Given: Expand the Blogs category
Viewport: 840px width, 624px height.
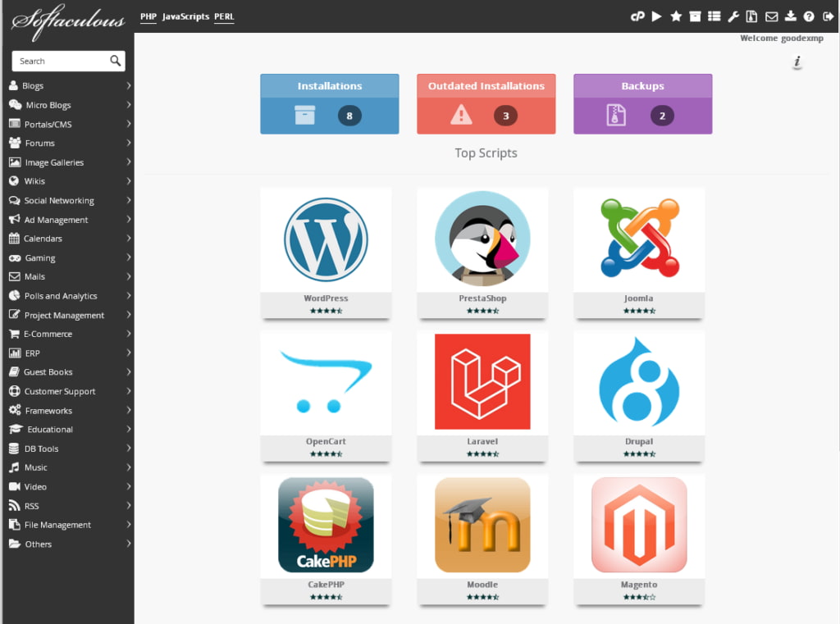Looking at the screenshot, I should coord(69,86).
